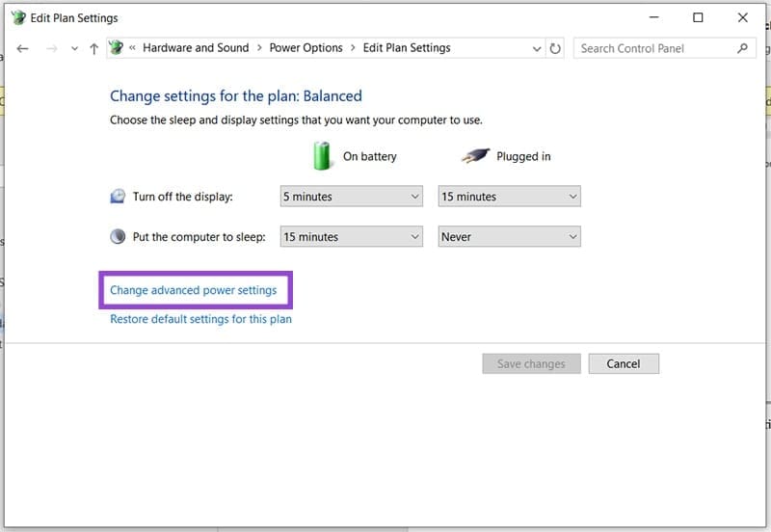Viewport: 771px width, 532px height.
Task: Click the plan heading Balanced text
Action: pos(332,95)
